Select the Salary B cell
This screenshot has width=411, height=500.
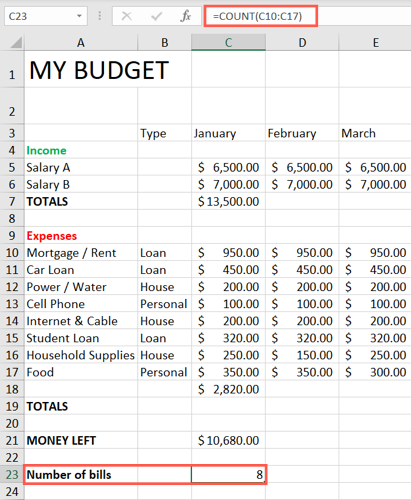click(81, 184)
